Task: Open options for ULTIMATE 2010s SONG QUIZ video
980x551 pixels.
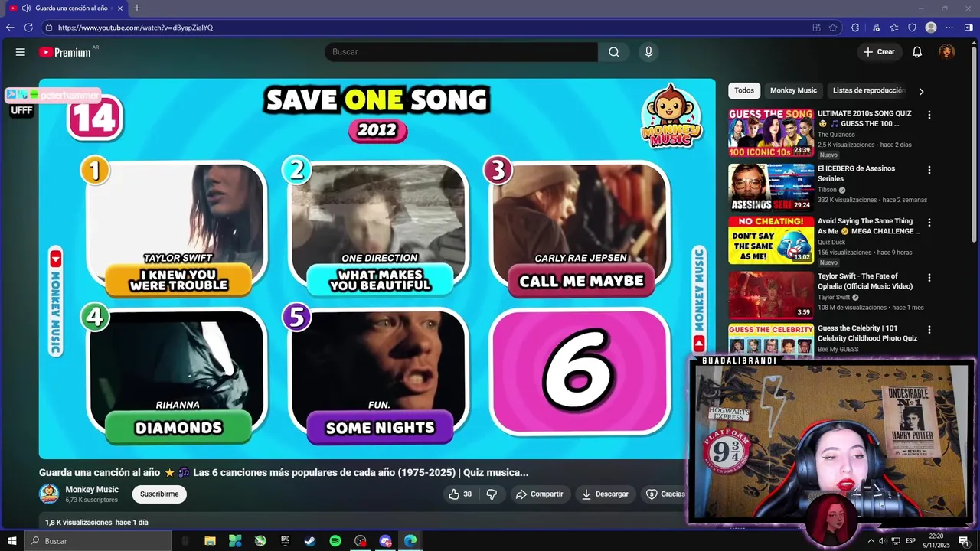Action: click(929, 115)
